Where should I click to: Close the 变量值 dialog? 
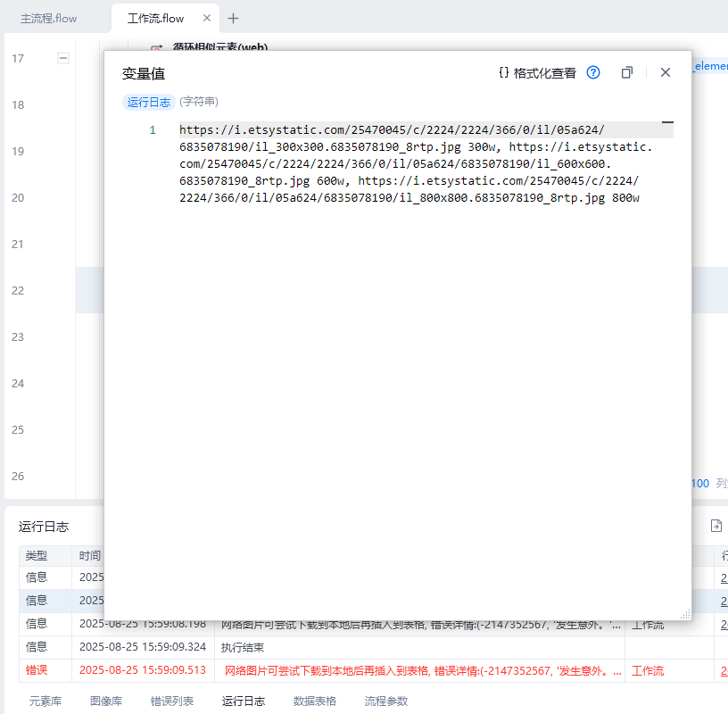pyautogui.click(x=666, y=72)
